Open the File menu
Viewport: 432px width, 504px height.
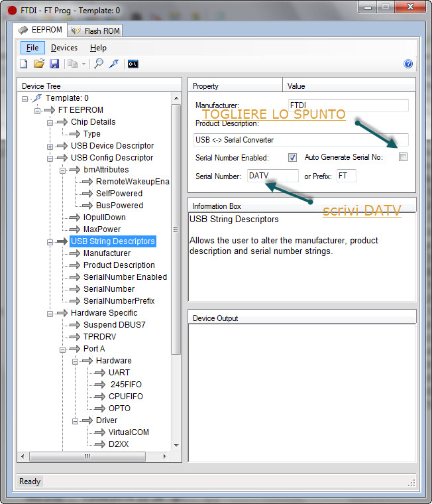click(x=32, y=48)
